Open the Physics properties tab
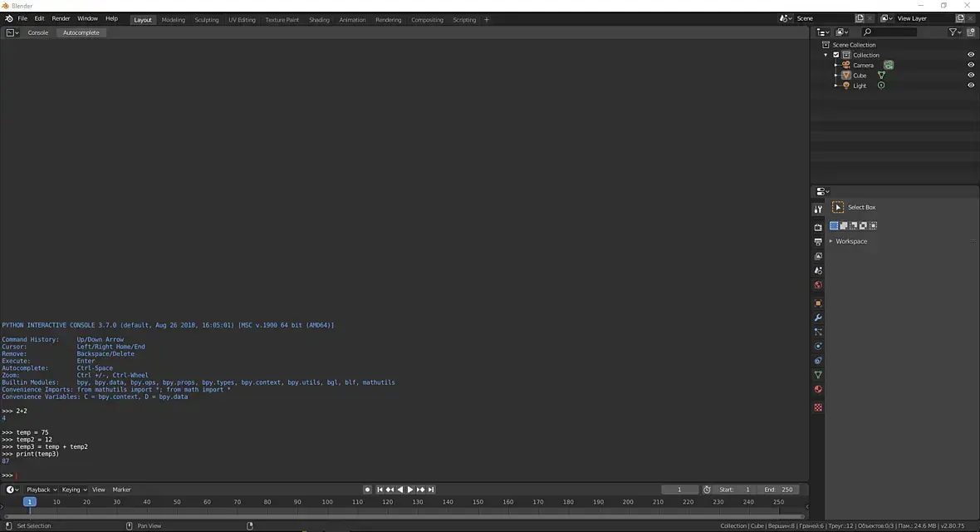Image resolution: width=980 pixels, height=532 pixels. click(x=818, y=346)
